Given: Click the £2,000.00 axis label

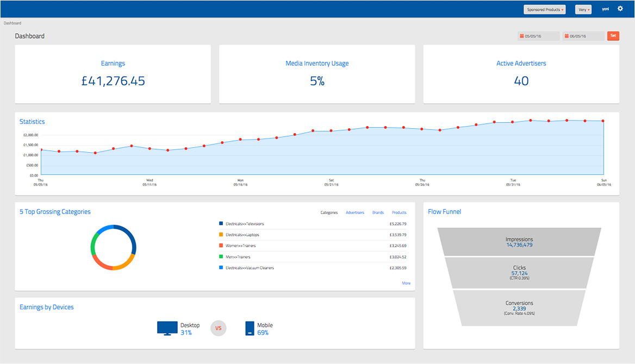Looking at the screenshot, I should pyautogui.click(x=30, y=135).
